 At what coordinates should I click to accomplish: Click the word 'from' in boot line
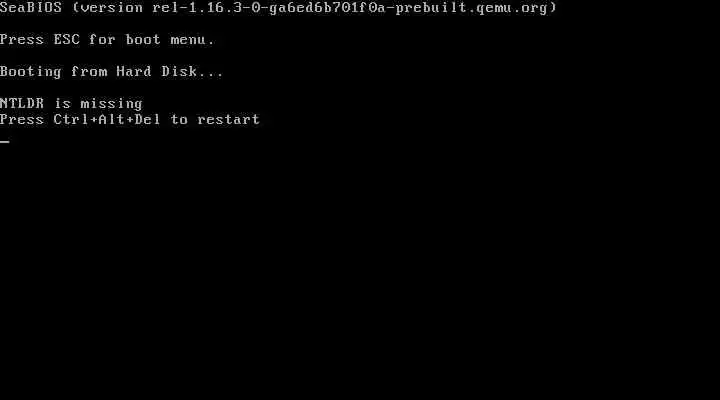89,72
